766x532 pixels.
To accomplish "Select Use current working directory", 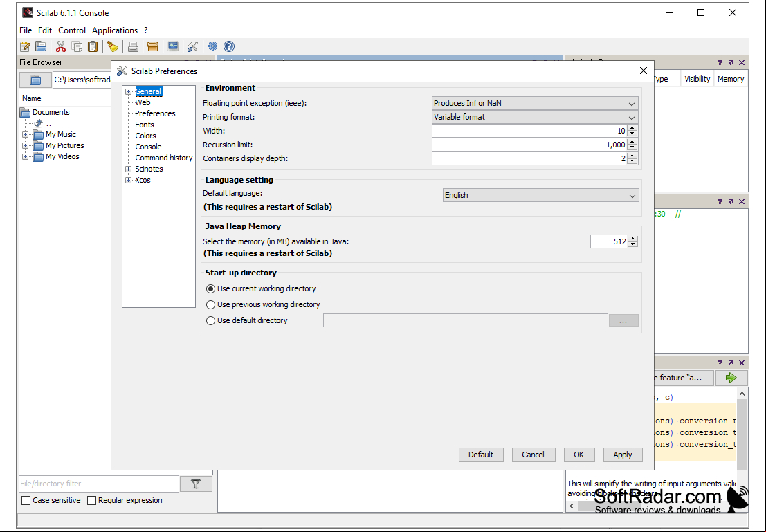I will click(x=210, y=288).
